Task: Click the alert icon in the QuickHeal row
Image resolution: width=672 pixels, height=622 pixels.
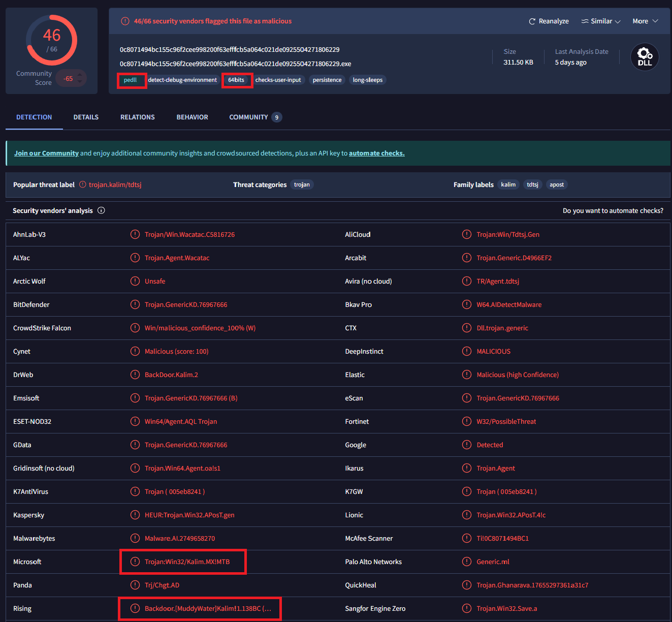Action: (x=467, y=585)
